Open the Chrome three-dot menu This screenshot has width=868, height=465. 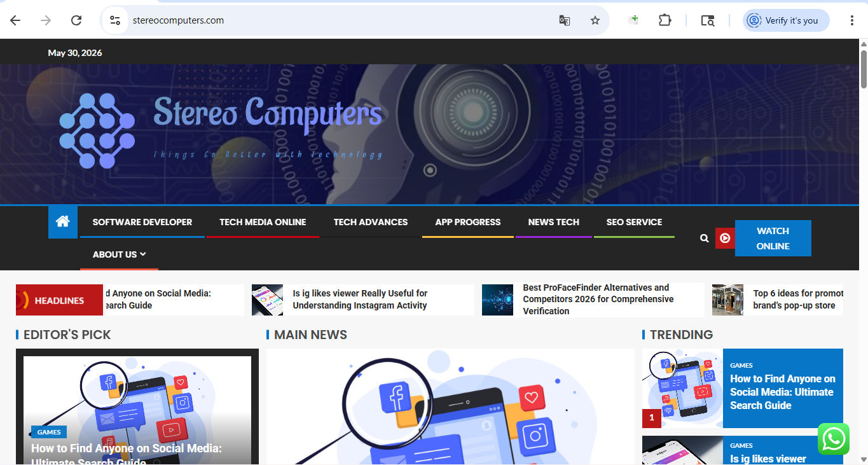click(x=852, y=20)
